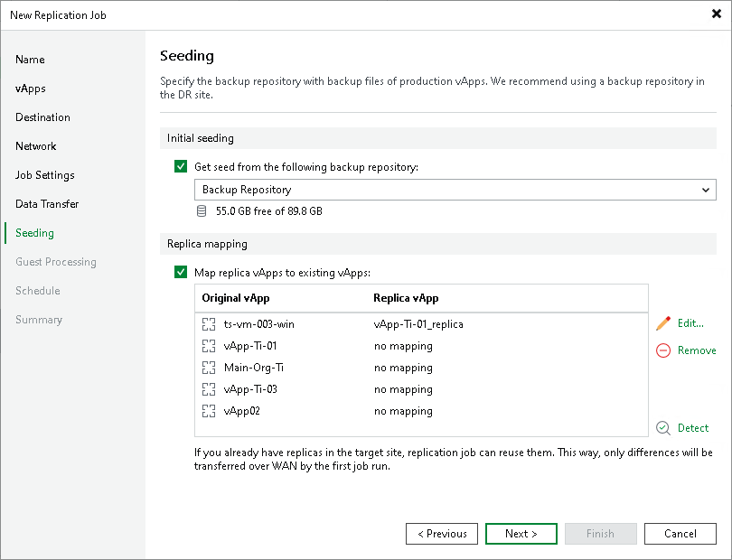732x560 pixels.
Task: Open the Backup Repository dropdown
Action: [x=706, y=190]
